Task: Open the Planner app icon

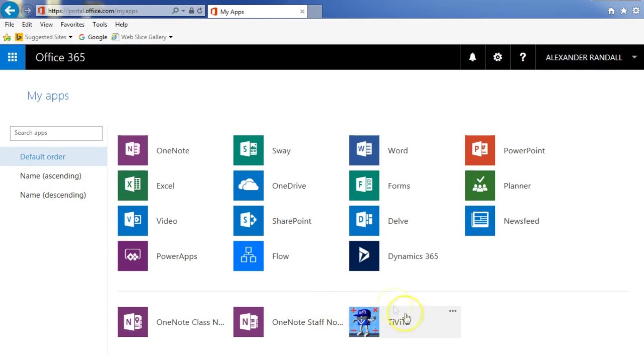Action: [x=480, y=186]
